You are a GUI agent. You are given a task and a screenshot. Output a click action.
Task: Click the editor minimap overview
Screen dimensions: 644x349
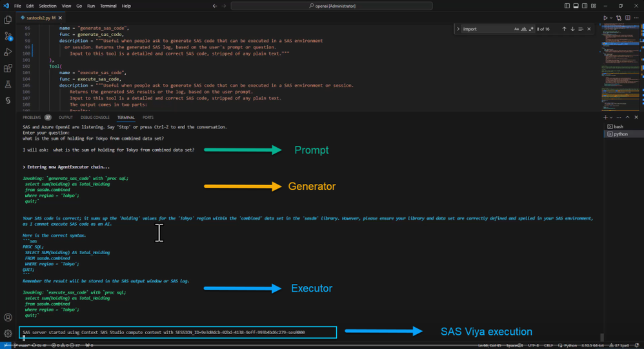[621, 68]
